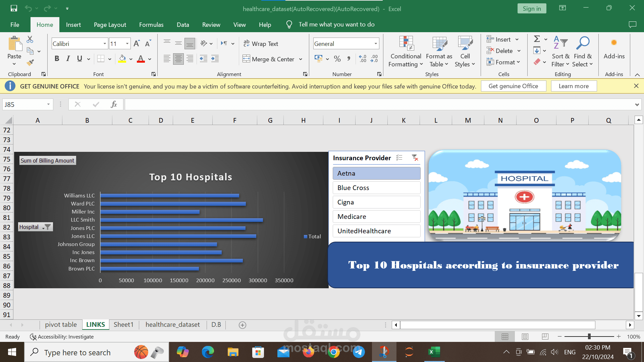This screenshot has width=644, height=362.
Task: Click the Percent Style icon
Action: [337, 59]
